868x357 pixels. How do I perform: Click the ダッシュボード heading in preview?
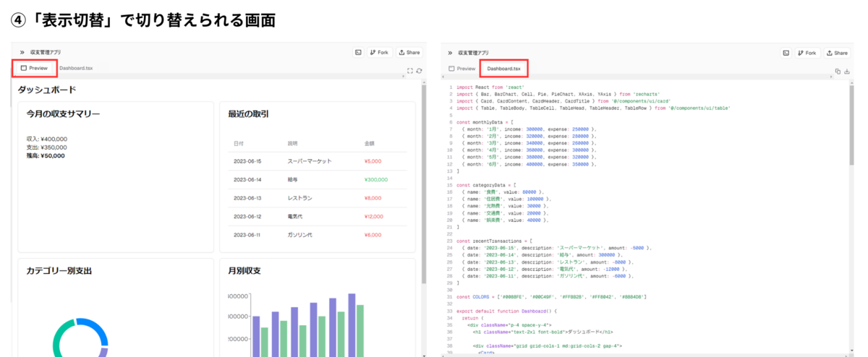(46, 90)
